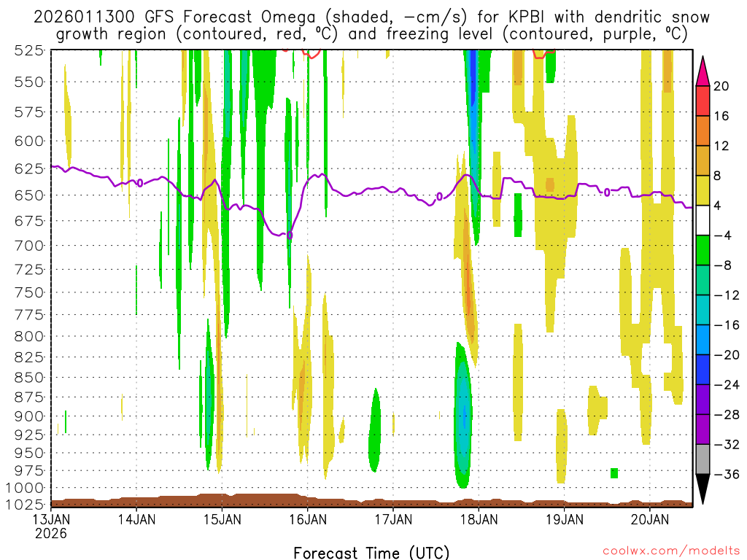Click the 950 pressure level label
This screenshot has width=747, height=560.
[x=29, y=453]
